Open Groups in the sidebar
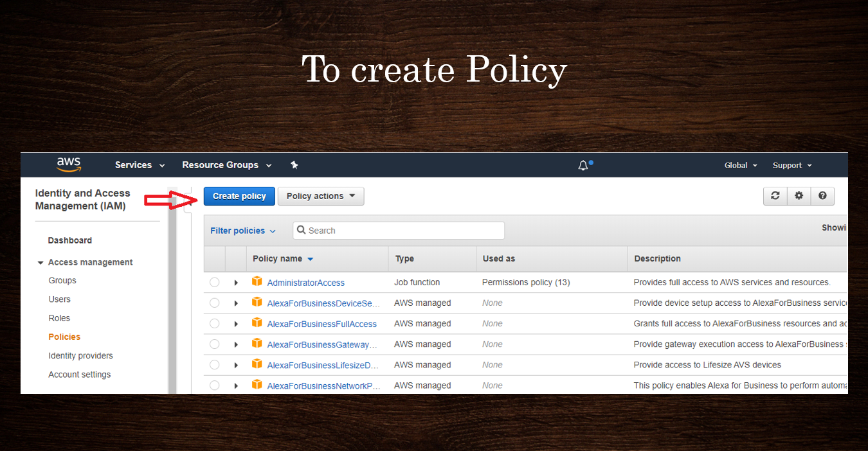The image size is (868, 451). point(62,280)
